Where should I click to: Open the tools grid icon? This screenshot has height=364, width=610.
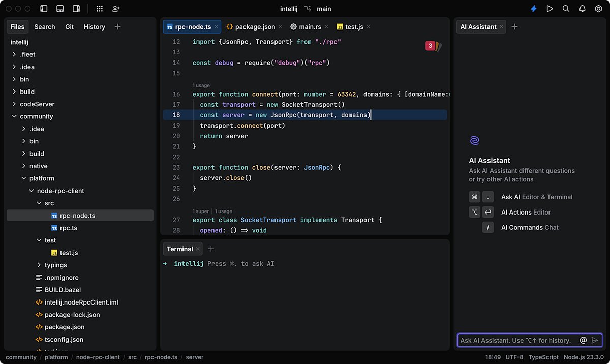(100, 9)
